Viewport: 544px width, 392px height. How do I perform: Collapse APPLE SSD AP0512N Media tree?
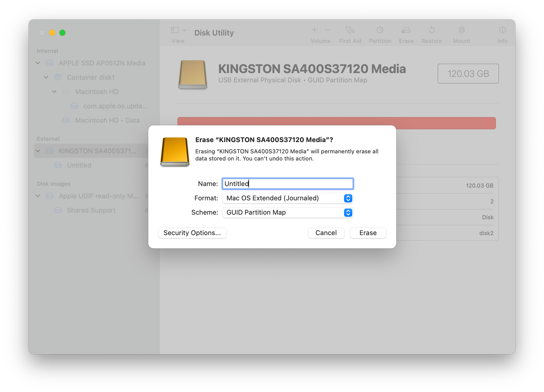point(38,63)
